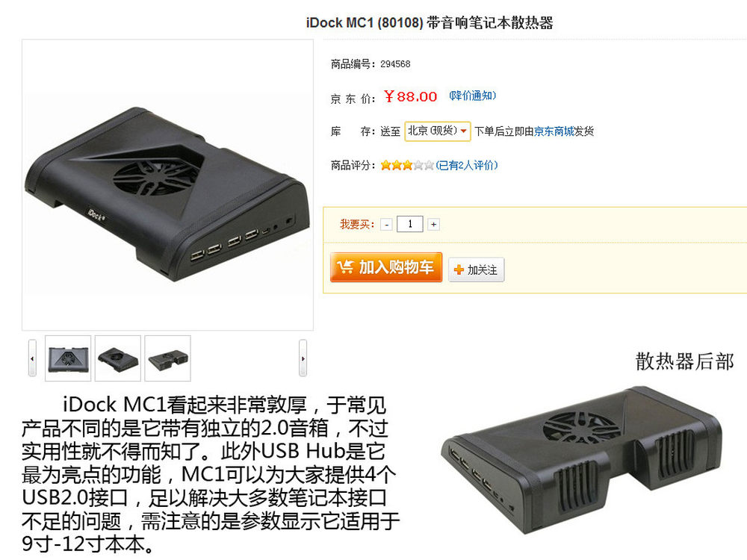Click the shopping cart icon on 加入购物车
The width and height of the screenshot is (747, 560).
click(344, 267)
